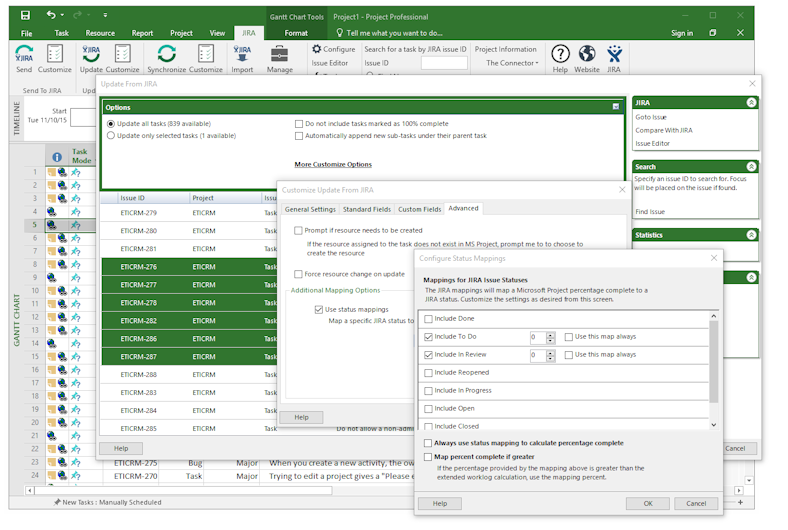
Task: Click the Synchronize ribbon icon
Action: [166, 53]
